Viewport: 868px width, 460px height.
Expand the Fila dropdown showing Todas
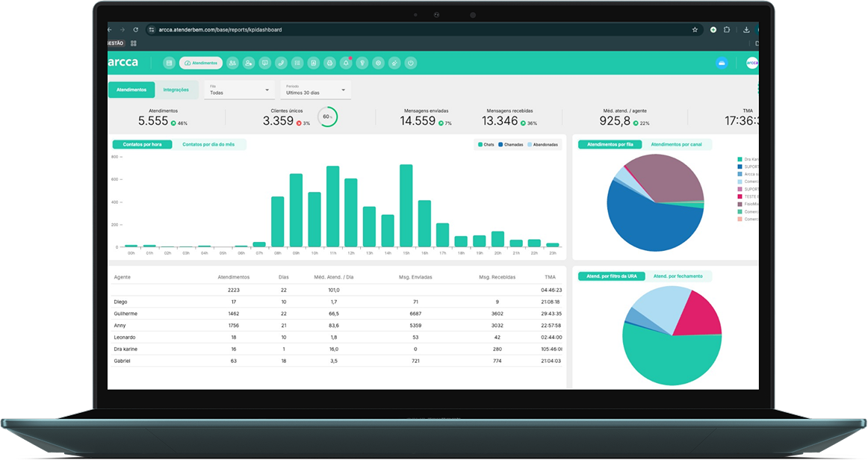240,90
